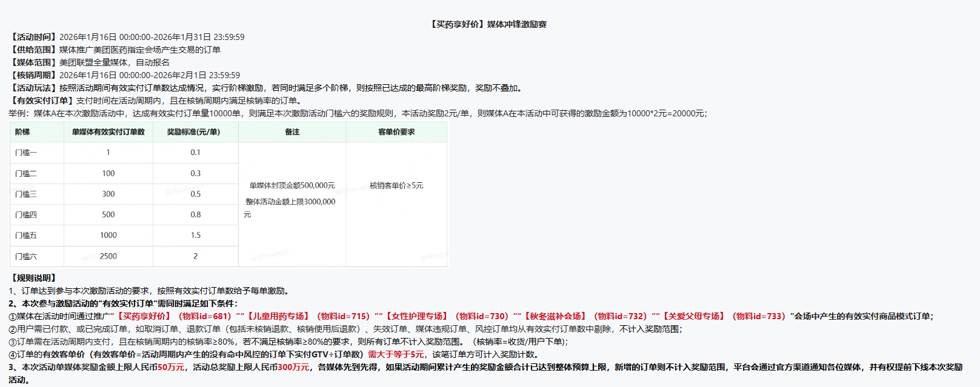The image size is (980, 387).
Task: Select the 阶梯 column header
Action: 22,132
